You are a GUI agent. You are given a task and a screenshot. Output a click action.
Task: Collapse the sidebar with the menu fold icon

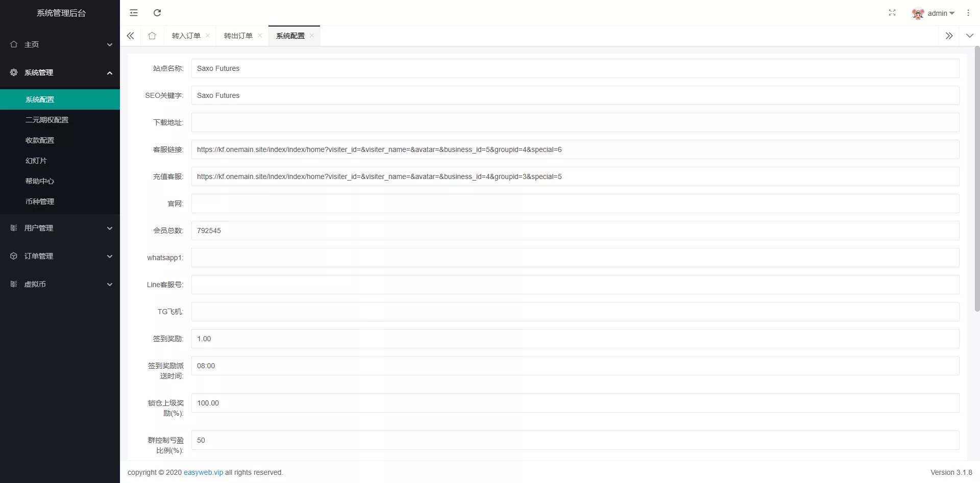coord(134,13)
